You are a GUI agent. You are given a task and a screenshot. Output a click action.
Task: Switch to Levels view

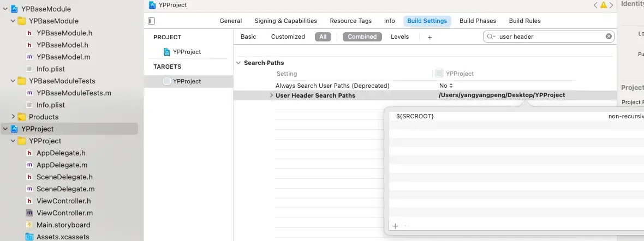pyautogui.click(x=399, y=37)
